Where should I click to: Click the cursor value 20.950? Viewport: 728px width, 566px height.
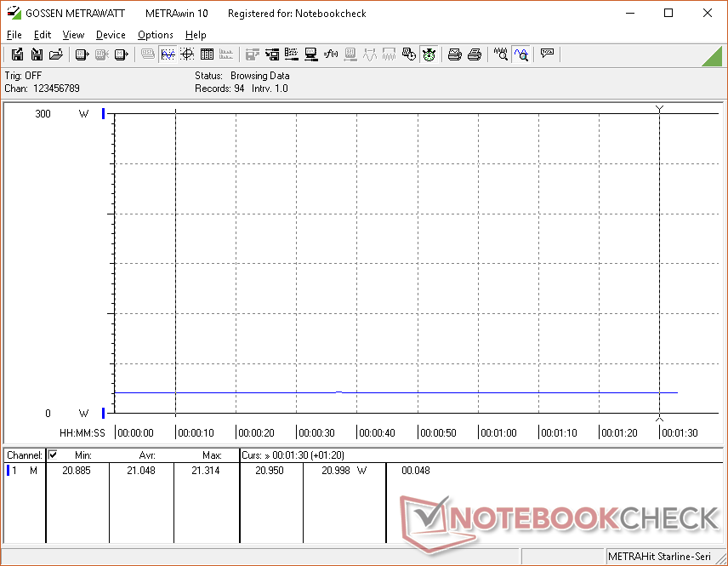tap(270, 471)
